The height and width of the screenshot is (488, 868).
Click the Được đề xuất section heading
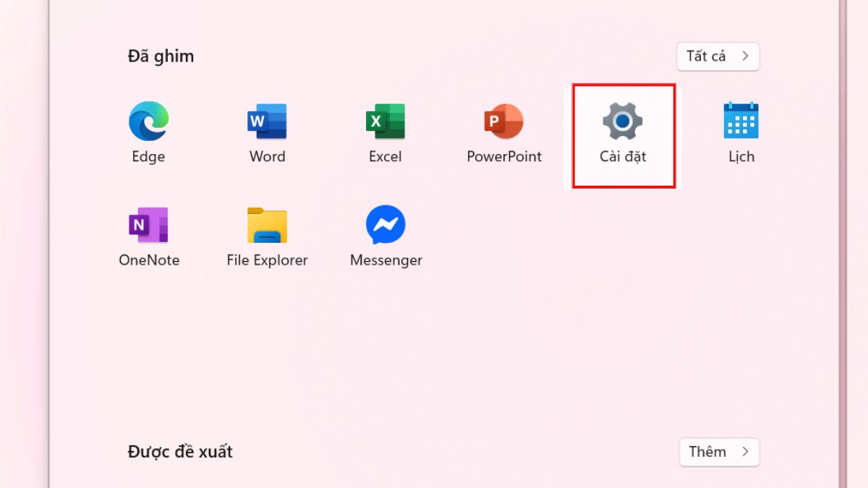pos(180,452)
